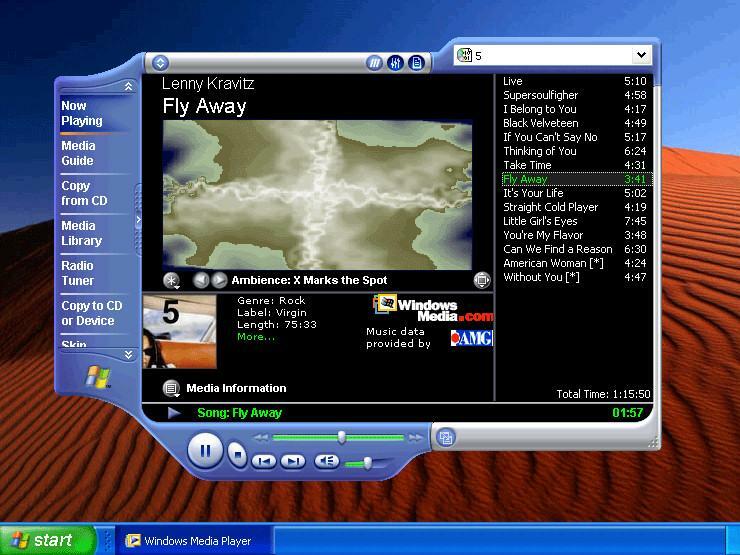Toggle the visualization display button in top bar
Viewport: 740px width, 555px height.
coord(374,63)
